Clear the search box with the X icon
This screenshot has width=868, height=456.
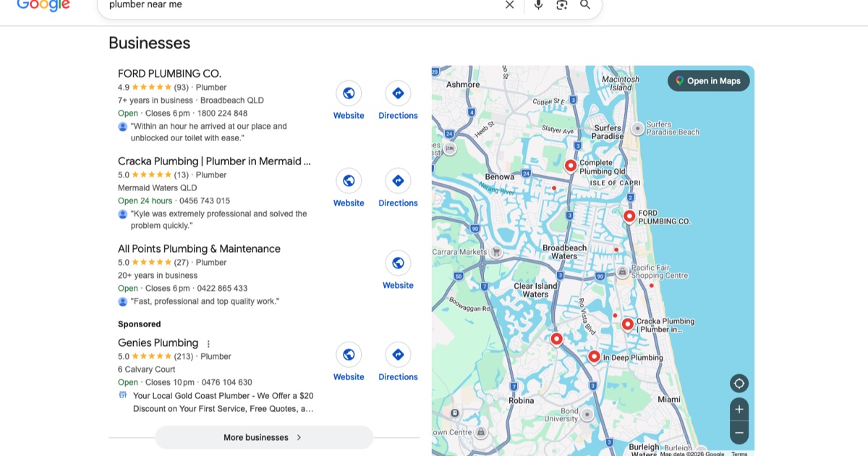[x=509, y=5]
